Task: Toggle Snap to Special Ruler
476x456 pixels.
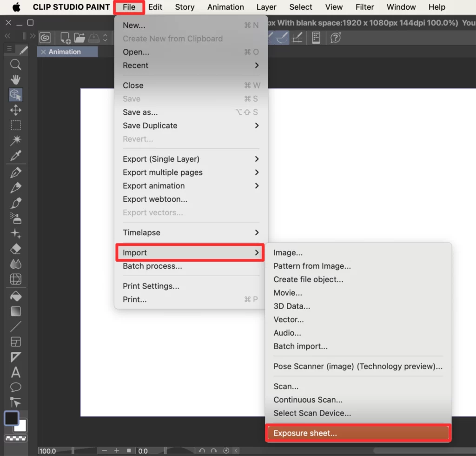Action: 283,38
